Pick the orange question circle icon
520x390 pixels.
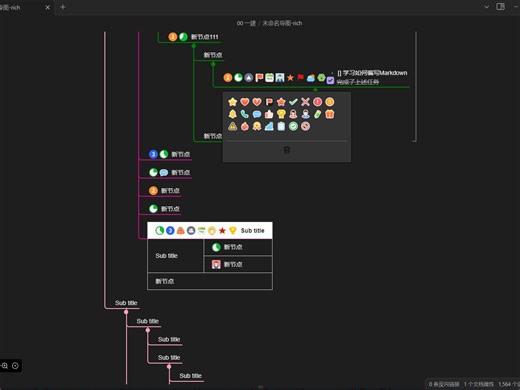[330, 102]
